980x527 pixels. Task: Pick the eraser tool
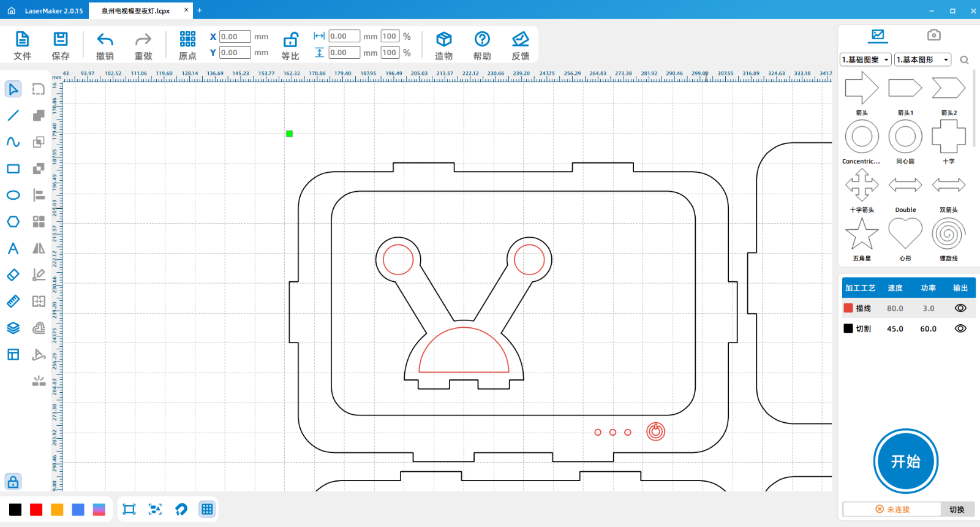13,275
